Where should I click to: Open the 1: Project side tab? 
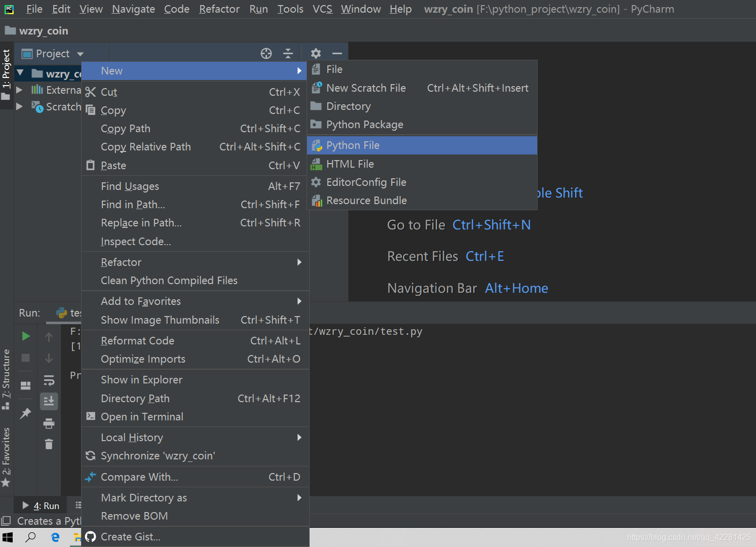pyautogui.click(x=6, y=74)
